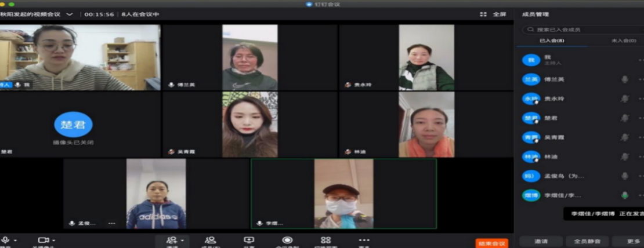Viewport: 644px width, 248px height.
Task: Switch to the 已入会(8) tab
Action: (552, 41)
